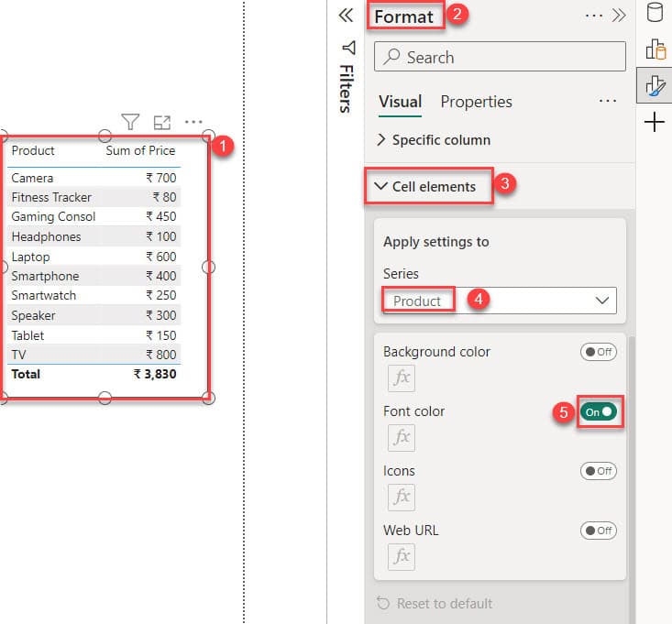Turn on Web URL toggle
Image resolution: width=672 pixels, height=624 pixels.
tap(599, 531)
